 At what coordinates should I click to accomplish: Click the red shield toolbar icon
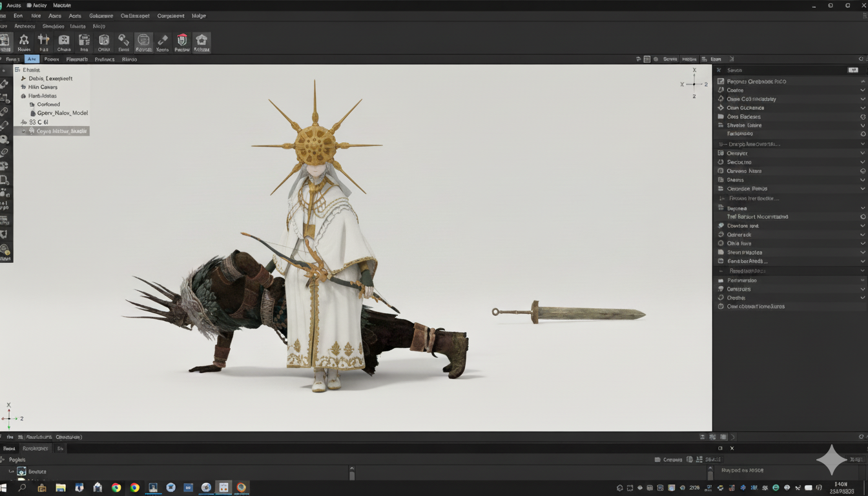click(x=182, y=42)
